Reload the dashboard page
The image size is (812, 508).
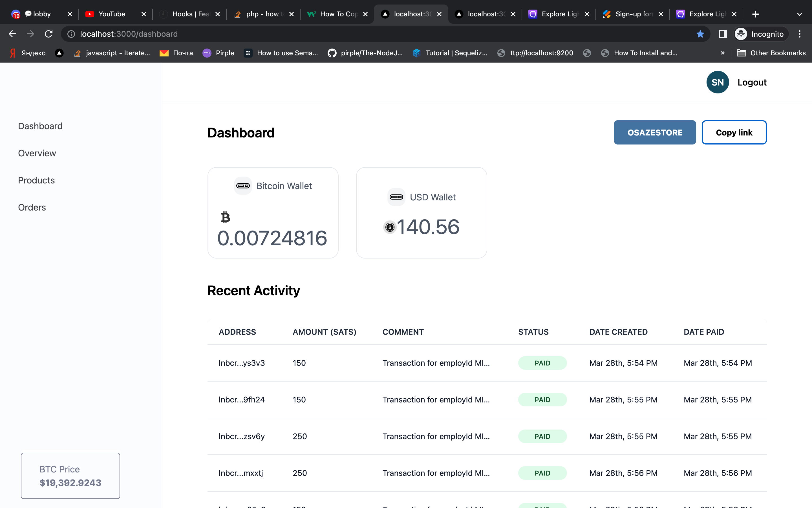(49, 34)
